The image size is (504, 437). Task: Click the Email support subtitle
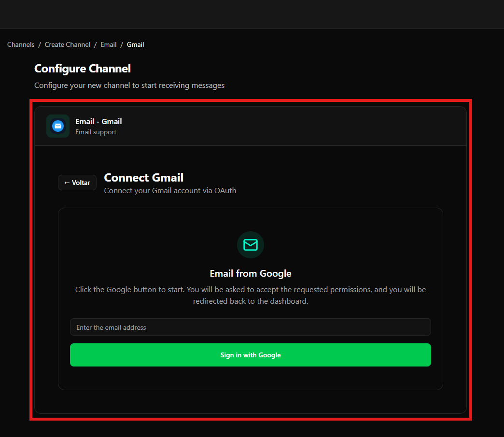coord(96,132)
